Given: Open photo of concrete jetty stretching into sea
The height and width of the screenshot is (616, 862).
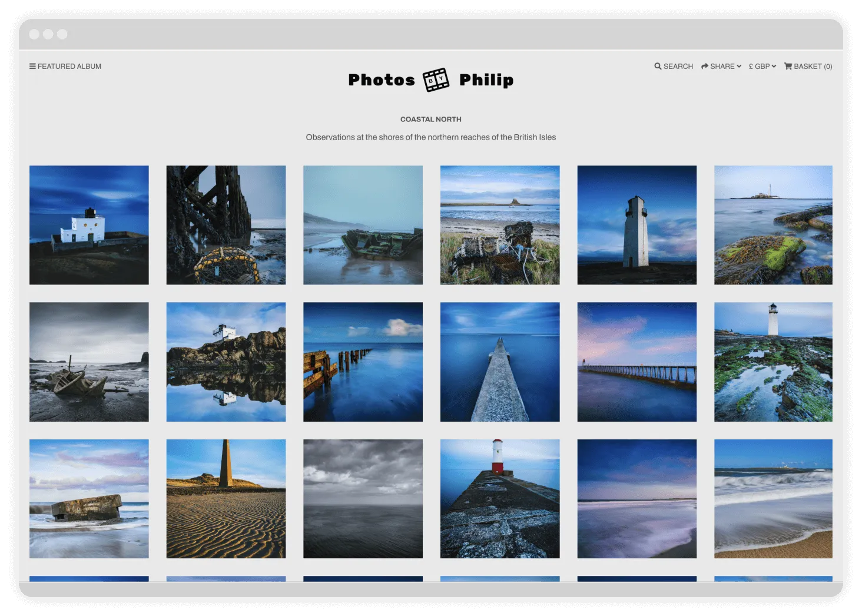Looking at the screenshot, I should point(500,362).
